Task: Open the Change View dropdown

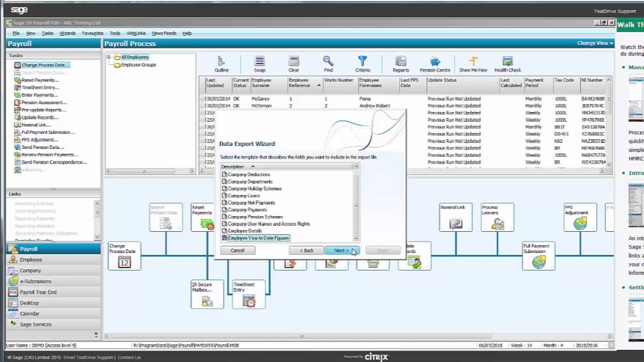Action: [x=595, y=43]
